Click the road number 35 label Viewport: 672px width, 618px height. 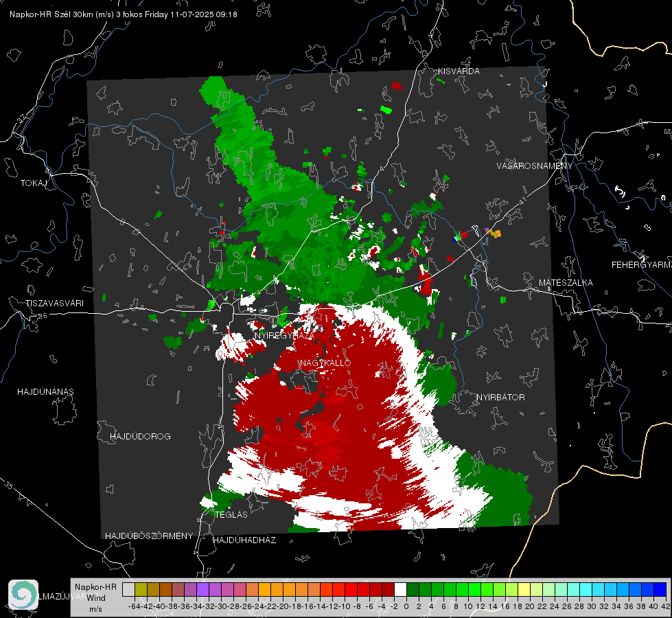[x=9, y=485]
